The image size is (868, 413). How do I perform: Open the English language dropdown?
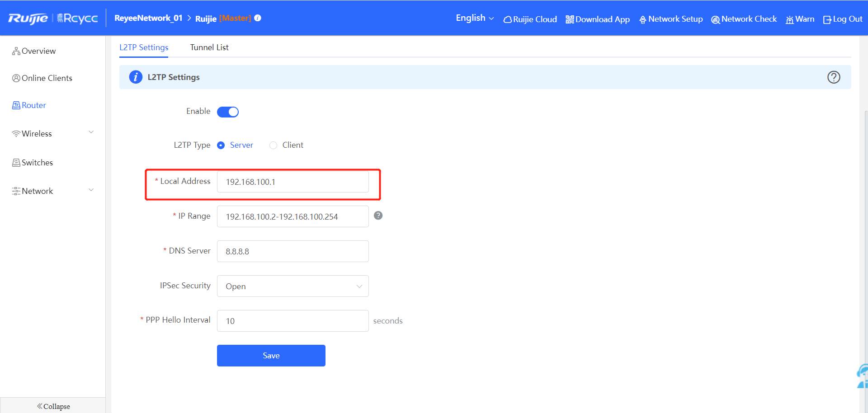point(474,18)
